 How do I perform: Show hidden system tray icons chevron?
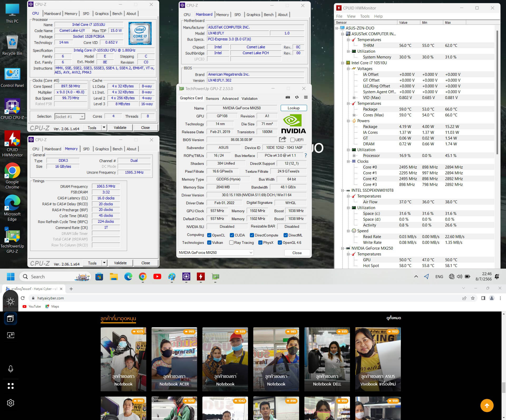point(416,276)
